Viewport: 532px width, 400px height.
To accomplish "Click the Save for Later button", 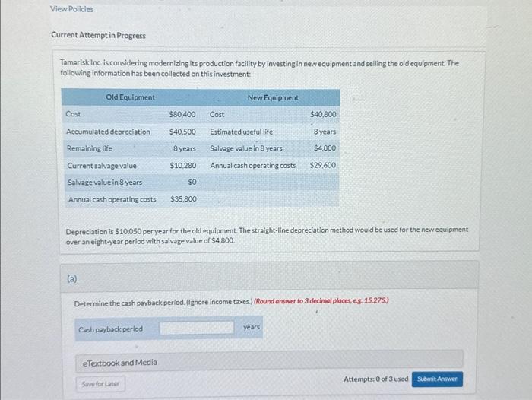I will coord(100,384).
